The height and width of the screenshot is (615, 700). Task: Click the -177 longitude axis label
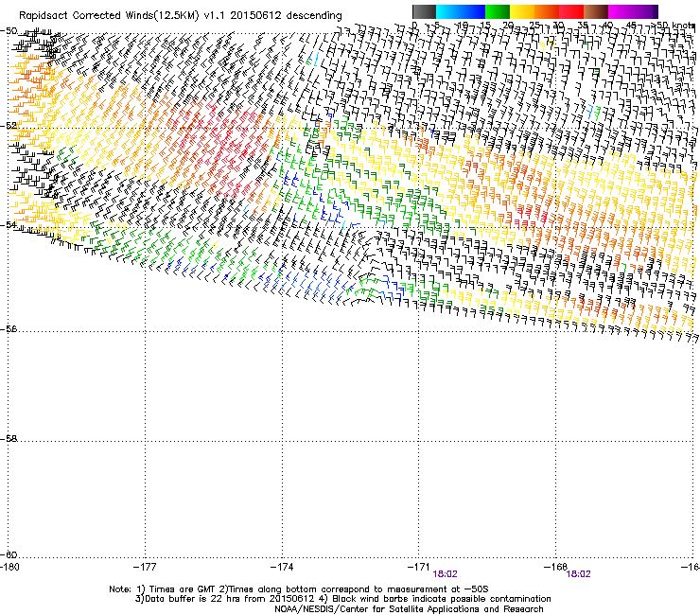coord(145,567)
